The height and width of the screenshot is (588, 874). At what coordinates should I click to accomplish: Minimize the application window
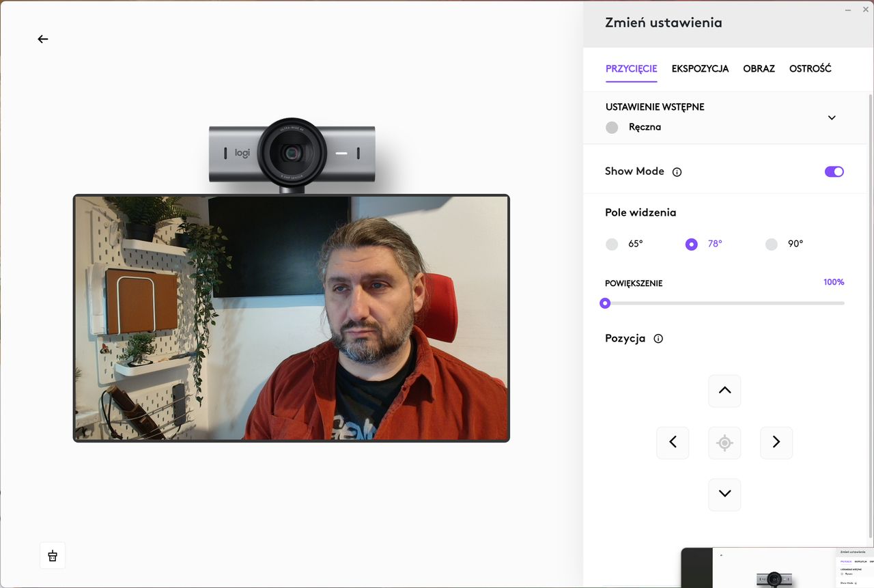pyautogui.click(x=848, y=10)
